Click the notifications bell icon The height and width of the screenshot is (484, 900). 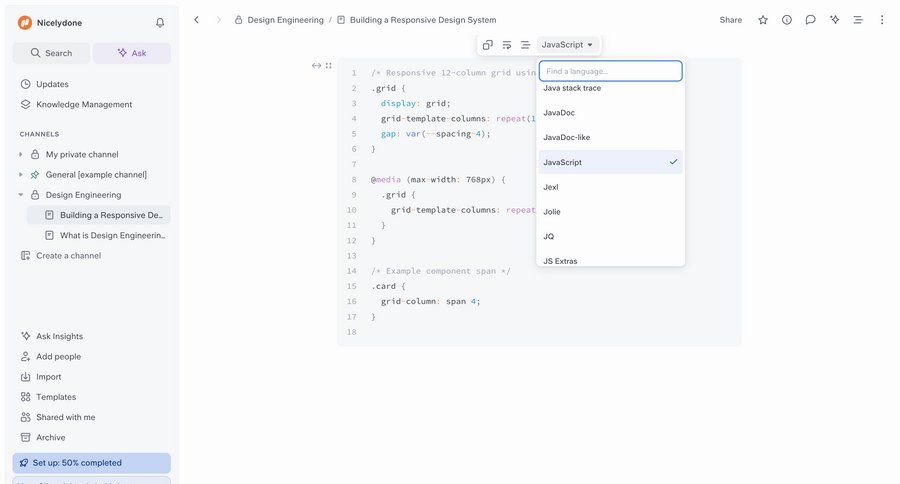point(160,22)
